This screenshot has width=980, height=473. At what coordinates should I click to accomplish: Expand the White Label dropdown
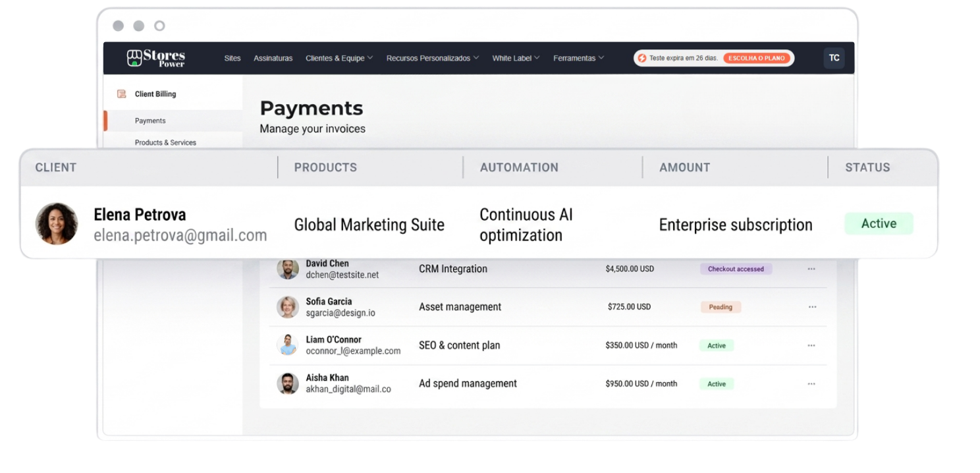click(x=516, y=58)
